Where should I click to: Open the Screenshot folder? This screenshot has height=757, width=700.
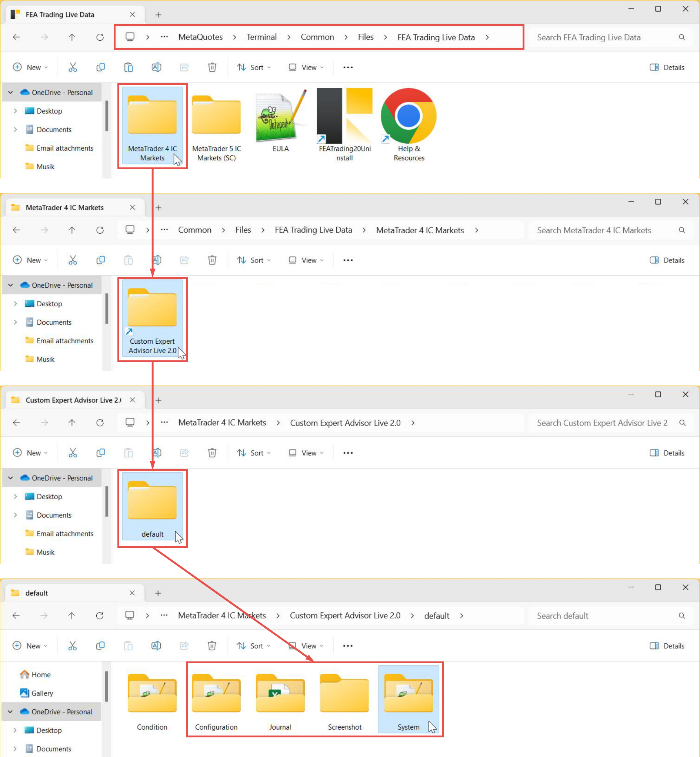(344, 702)
